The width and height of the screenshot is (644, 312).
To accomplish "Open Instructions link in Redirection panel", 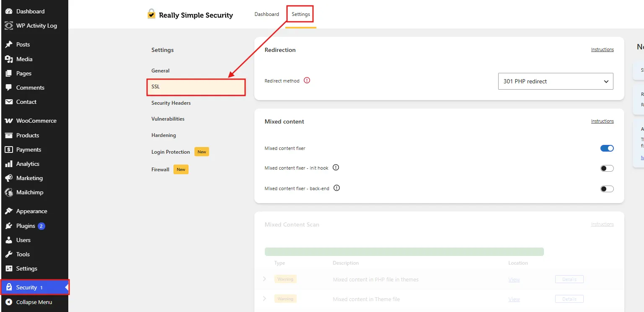I will [603, 49].
